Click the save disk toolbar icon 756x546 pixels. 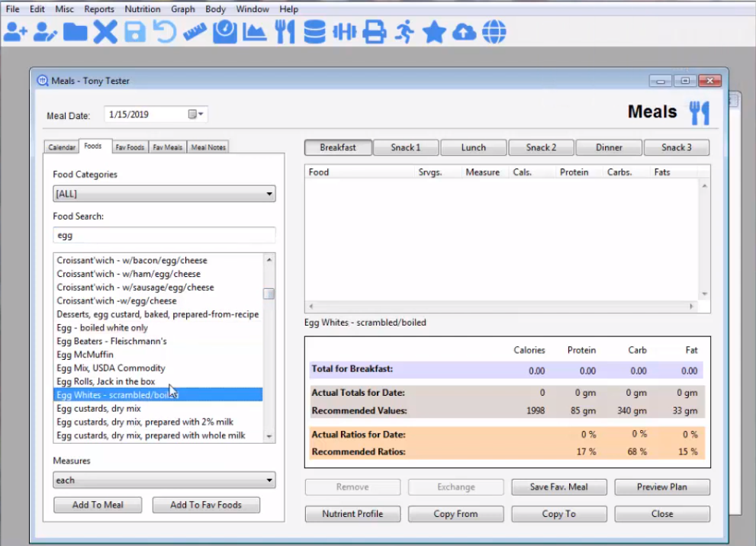click(135, 32)
